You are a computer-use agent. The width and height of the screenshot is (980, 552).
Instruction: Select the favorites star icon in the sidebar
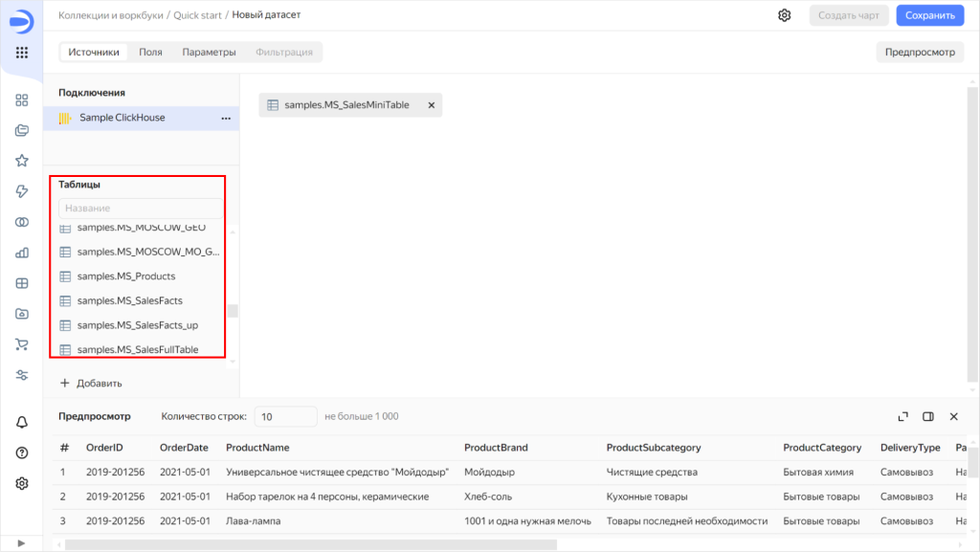21,161
